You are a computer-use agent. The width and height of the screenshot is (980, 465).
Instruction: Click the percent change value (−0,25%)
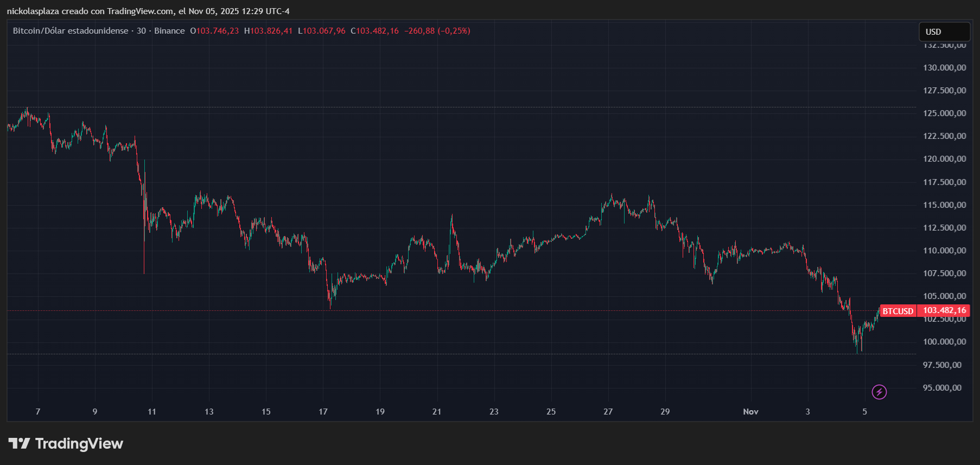tap(454, 31)
